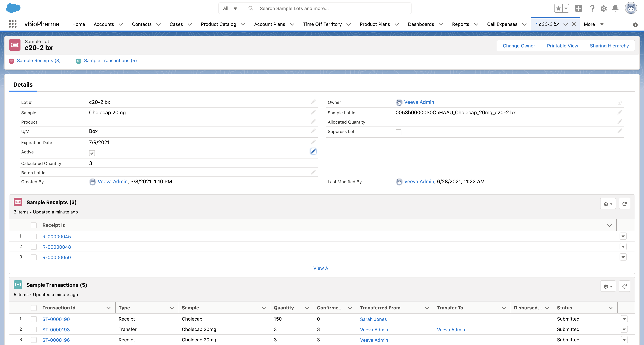Check the box for ST-0000193 row
Image resolution: width=644 pixels, height=345 pixels.
pyautogui.click(x=34, y=330)
